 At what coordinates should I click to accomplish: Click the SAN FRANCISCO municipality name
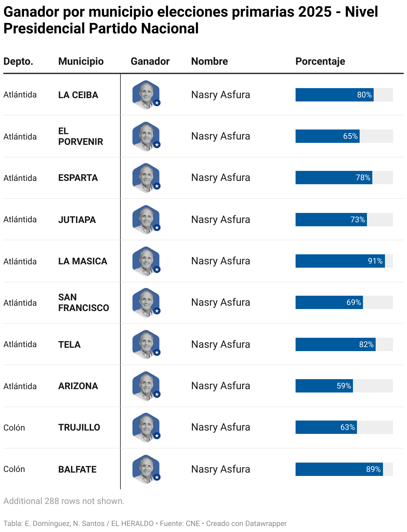(84, 302)
